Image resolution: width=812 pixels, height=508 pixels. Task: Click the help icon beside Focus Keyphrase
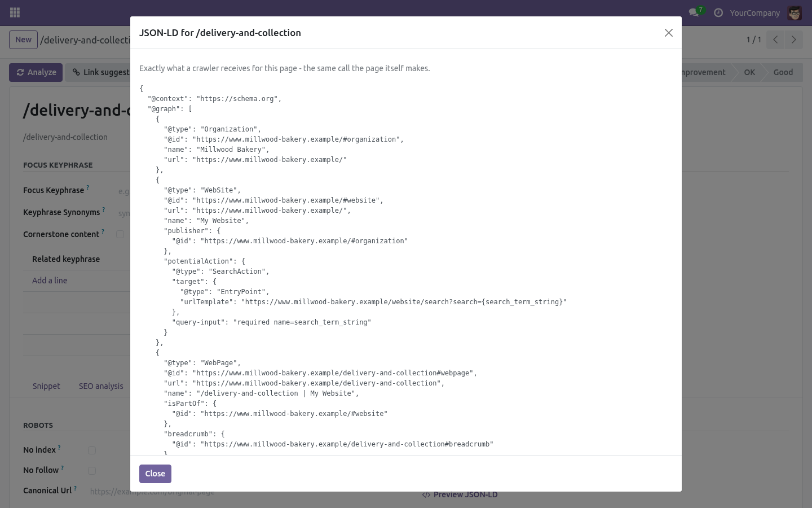coord(88,187)
